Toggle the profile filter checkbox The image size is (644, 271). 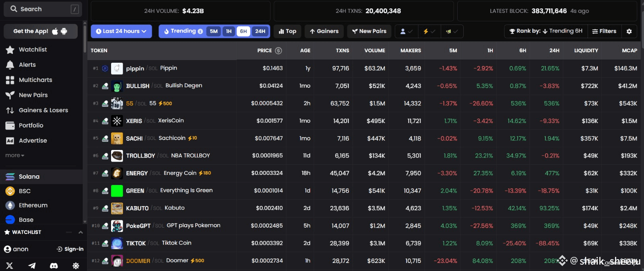[x=406, y=31]
